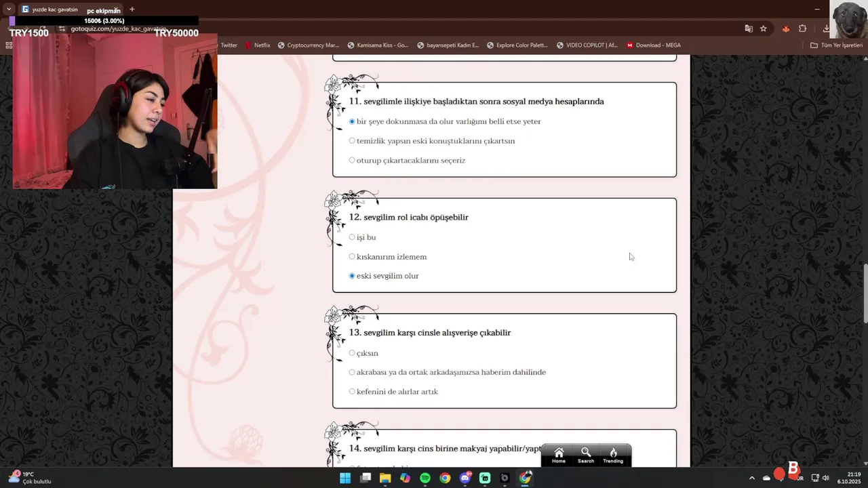Open Chrome icon next to Spotify
Screen dimensions: 868x488
click(x=445, y=478)
